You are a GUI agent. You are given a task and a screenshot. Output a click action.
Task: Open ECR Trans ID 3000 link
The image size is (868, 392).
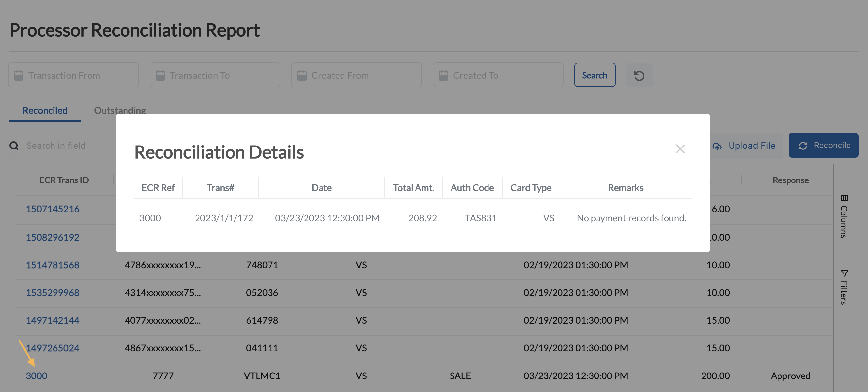click(36, 376)
